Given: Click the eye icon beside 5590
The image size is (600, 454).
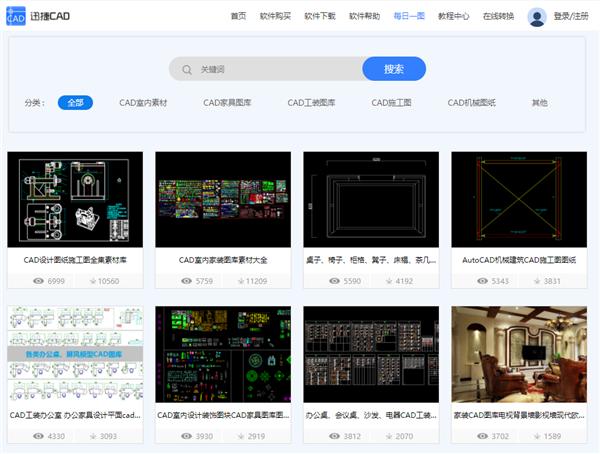Looking at the screenshot, I should click(334, 281).
